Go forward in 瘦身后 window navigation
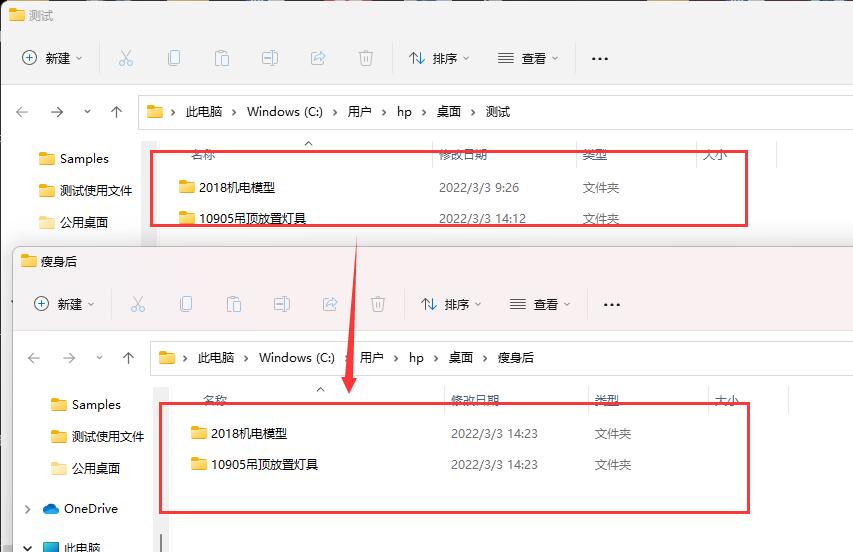The height and width of the screenshot is (552, 853). 69,358
